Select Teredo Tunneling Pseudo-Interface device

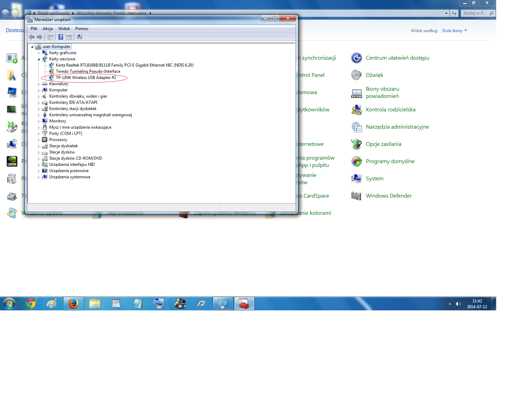88,71
